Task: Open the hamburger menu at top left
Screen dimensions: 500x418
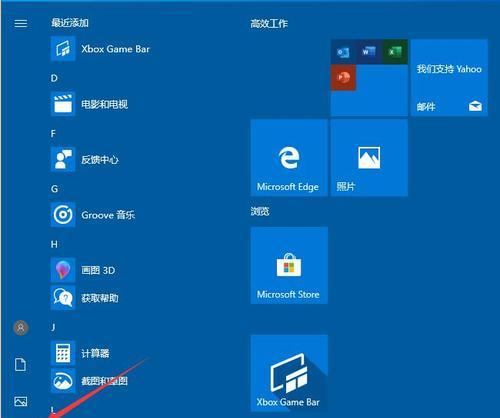Action: [x=21, y=23]
